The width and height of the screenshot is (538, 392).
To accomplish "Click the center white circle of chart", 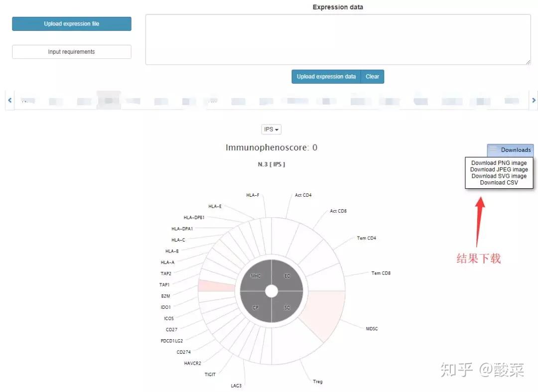I will (x=271, y=291).
